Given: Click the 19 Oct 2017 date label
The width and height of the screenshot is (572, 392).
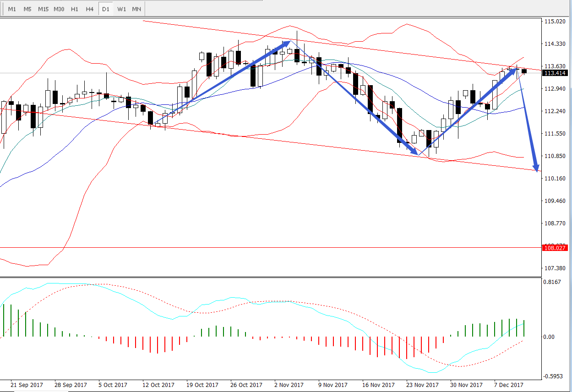Looking at the screenshot, I should (202, 385).
